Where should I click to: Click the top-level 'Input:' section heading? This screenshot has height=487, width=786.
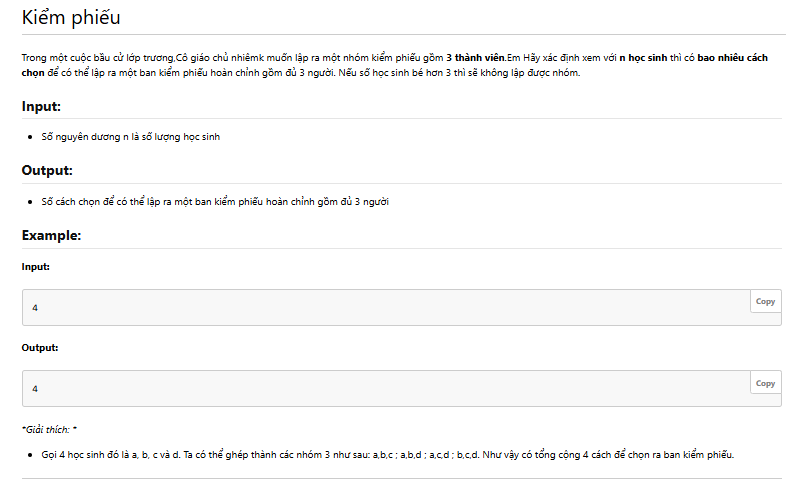pyautogui.click(x=41, y=106)
